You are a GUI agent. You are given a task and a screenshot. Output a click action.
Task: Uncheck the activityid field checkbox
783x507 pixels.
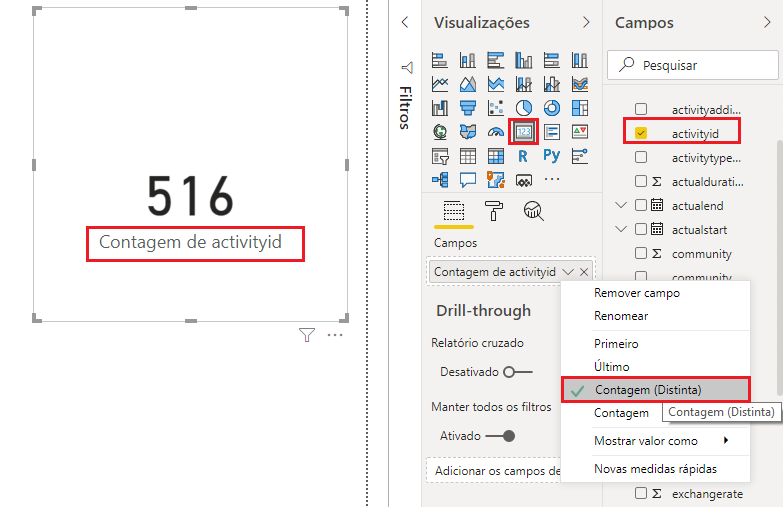pyautogui.click(x=641, y=133)
